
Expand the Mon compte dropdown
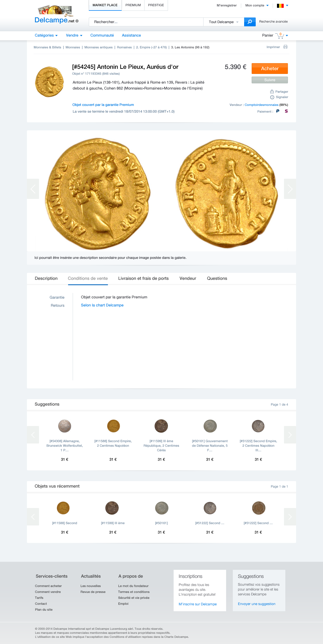coord(257,5)
